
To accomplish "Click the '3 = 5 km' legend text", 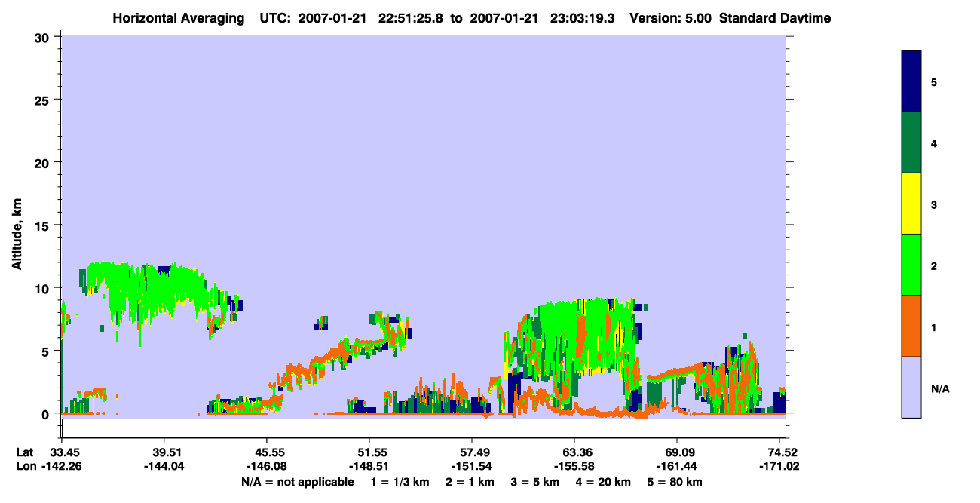I will 536,481.
